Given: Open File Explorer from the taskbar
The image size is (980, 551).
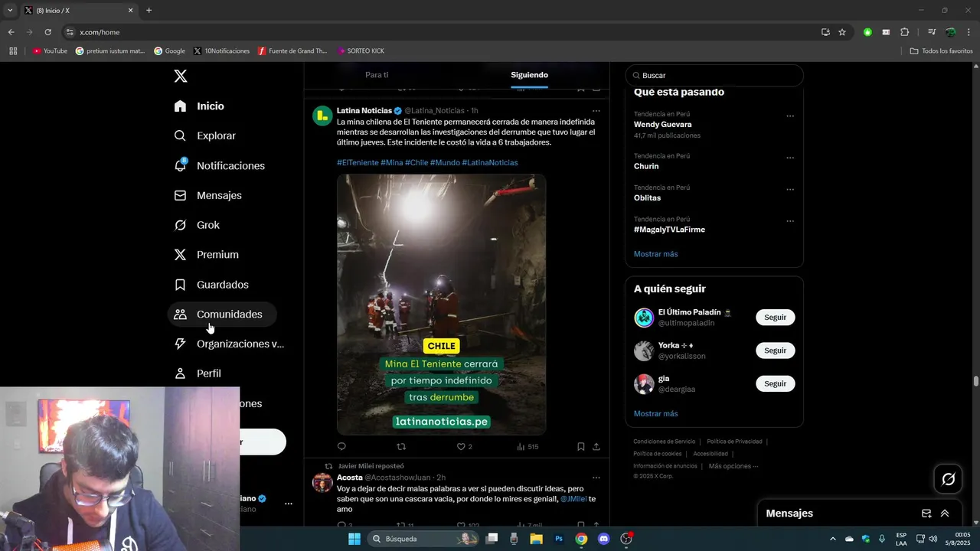Looking at the screenshot, I should [x=537, y=539].
